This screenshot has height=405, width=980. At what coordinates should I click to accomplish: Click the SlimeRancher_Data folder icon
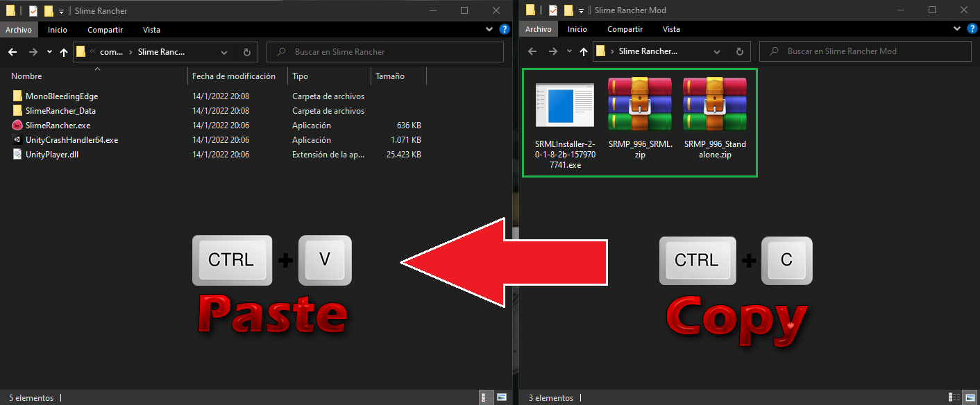(17, 111)
